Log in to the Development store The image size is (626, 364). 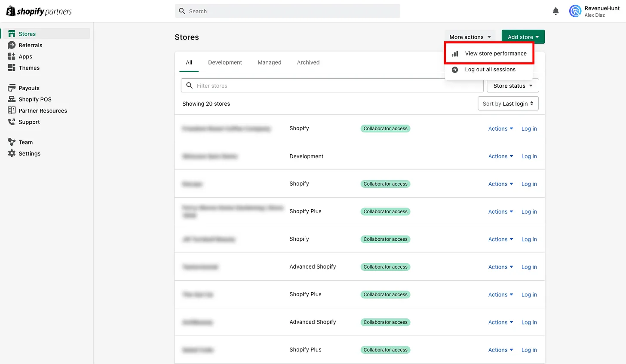pyautogui.click(x=529, y=156)
